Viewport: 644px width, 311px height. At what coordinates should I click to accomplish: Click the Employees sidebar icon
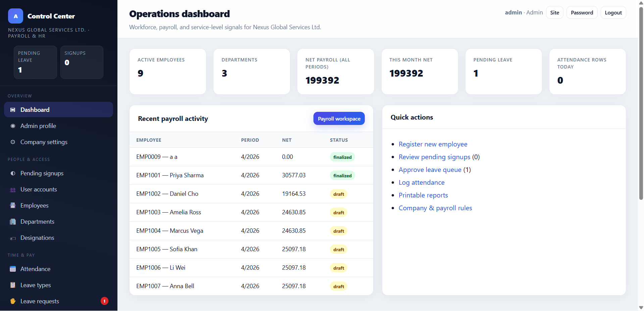(x=13, y=206)
